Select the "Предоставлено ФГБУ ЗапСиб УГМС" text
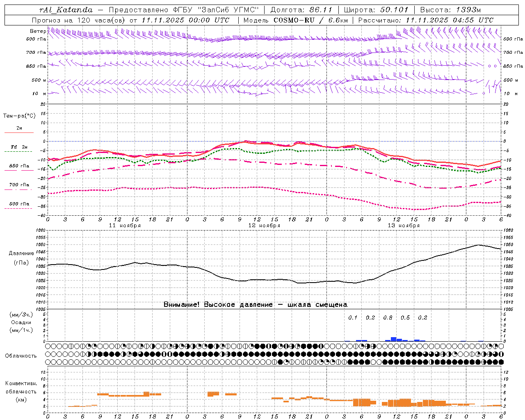This screenshot has height=420, width=525. [x=184, y=10]
